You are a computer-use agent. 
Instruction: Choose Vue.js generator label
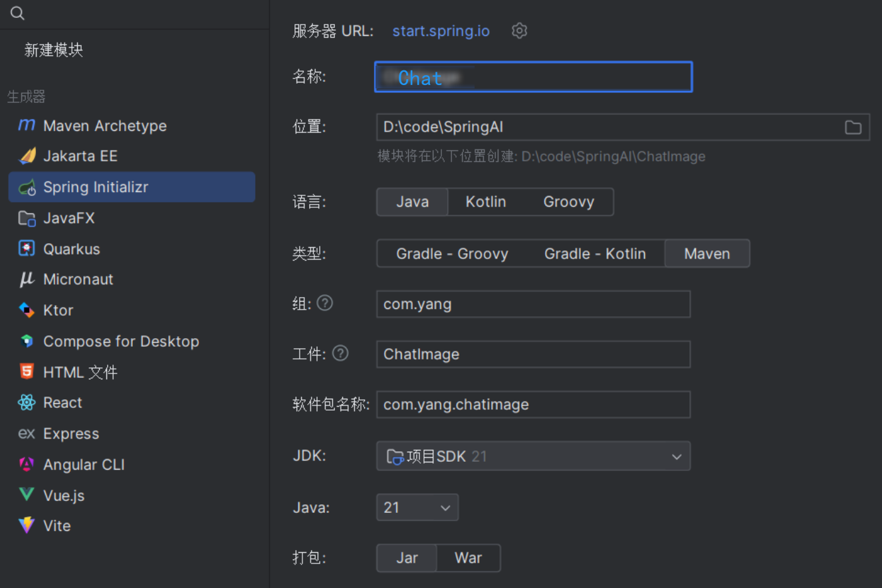point(64,495)
